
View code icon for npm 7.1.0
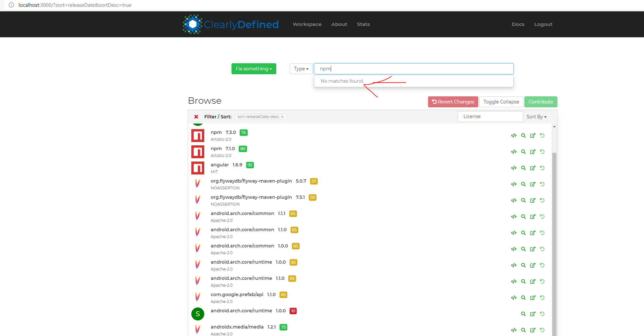[514, 152]
